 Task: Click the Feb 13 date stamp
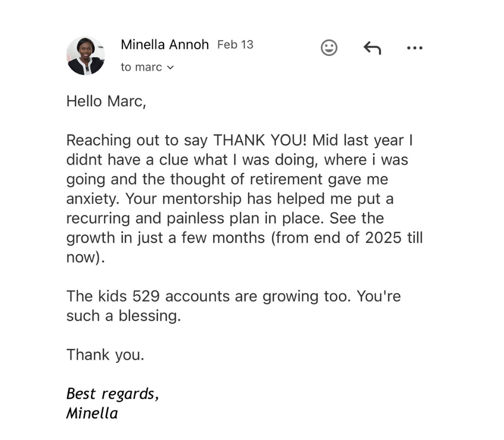click(x=235, y=44)
